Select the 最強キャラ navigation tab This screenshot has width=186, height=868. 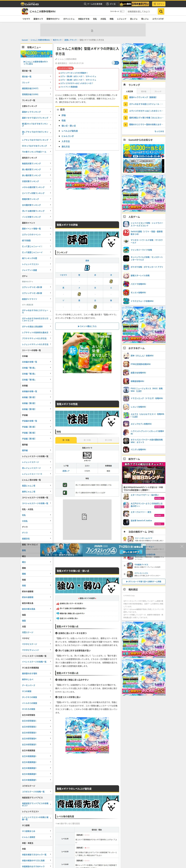pyautogui.click(x=38, y=19)
